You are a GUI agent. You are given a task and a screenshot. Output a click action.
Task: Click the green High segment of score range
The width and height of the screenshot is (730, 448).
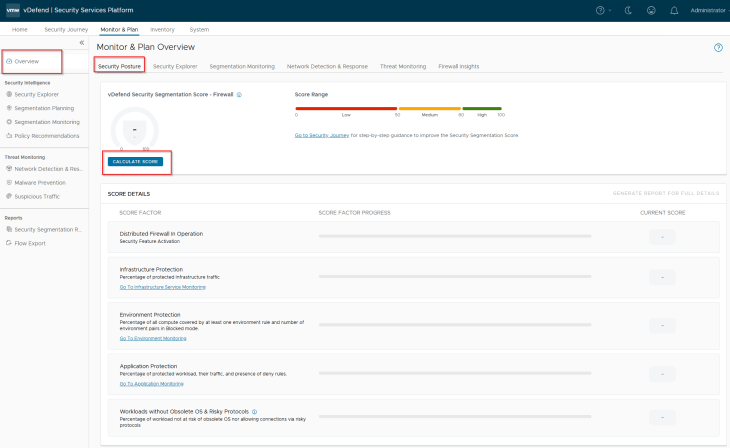click(482, 107)
